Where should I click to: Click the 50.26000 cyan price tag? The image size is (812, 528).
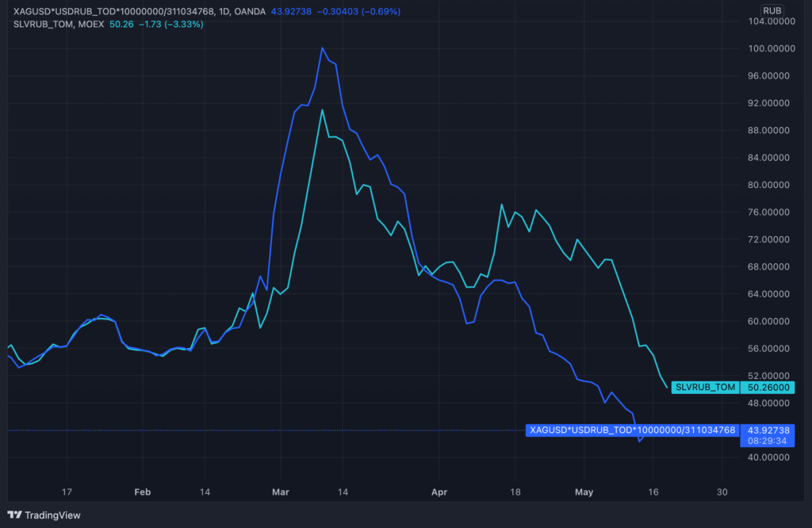point(768,387)
